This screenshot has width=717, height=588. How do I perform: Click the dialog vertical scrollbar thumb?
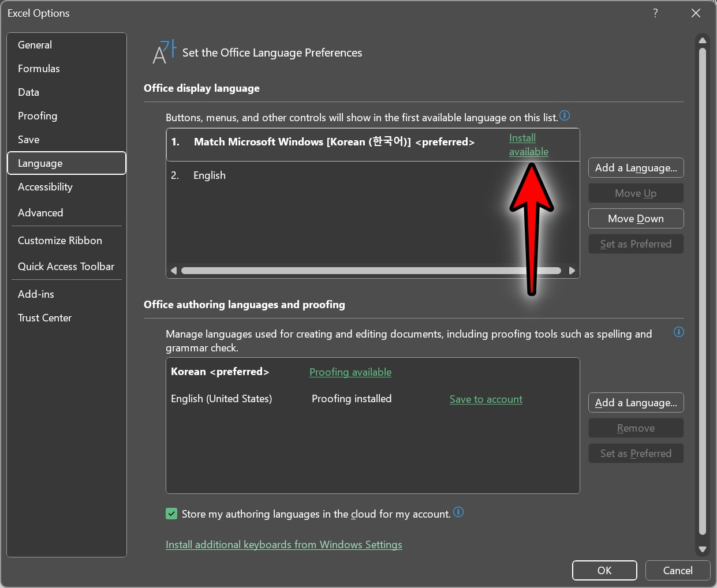point(703,291)
